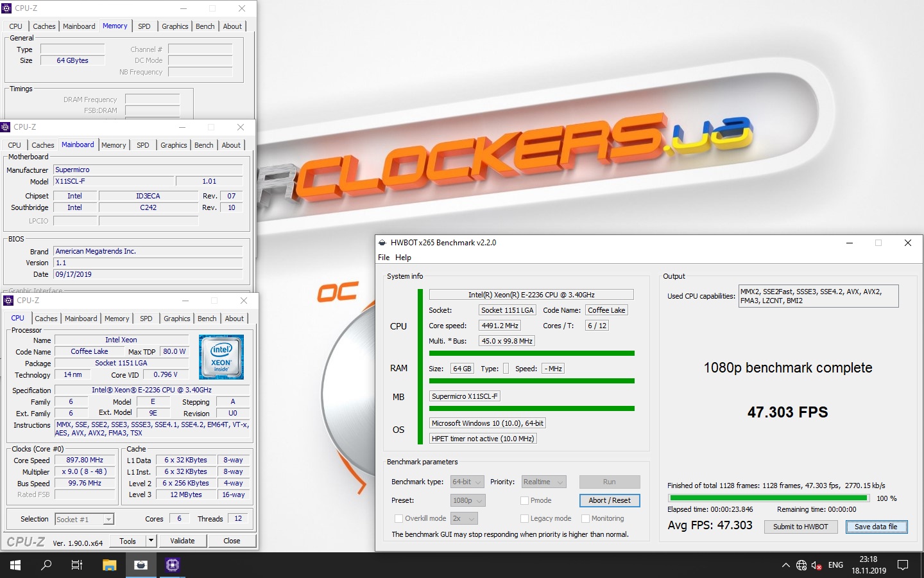Open Graphics tab in Mainboard CPU-Z window
This screenshot has width=924, height=578.
174,145
